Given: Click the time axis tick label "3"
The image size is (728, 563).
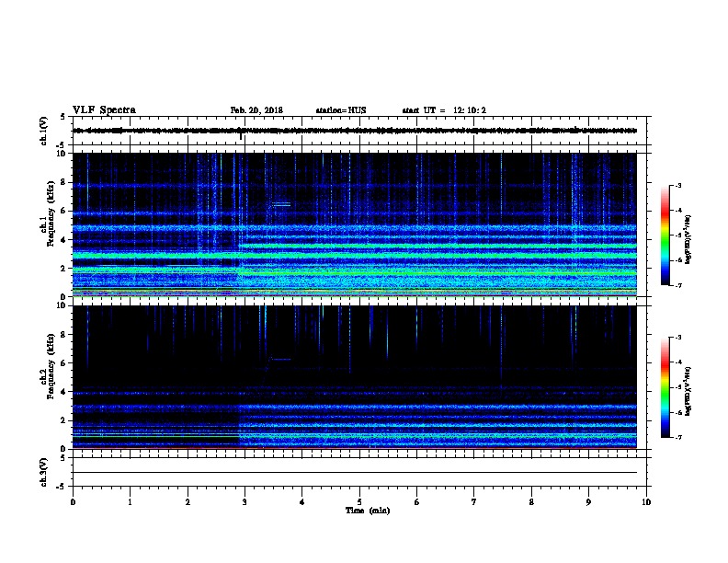Looking at the screenshot, I should tap(245, 501).
